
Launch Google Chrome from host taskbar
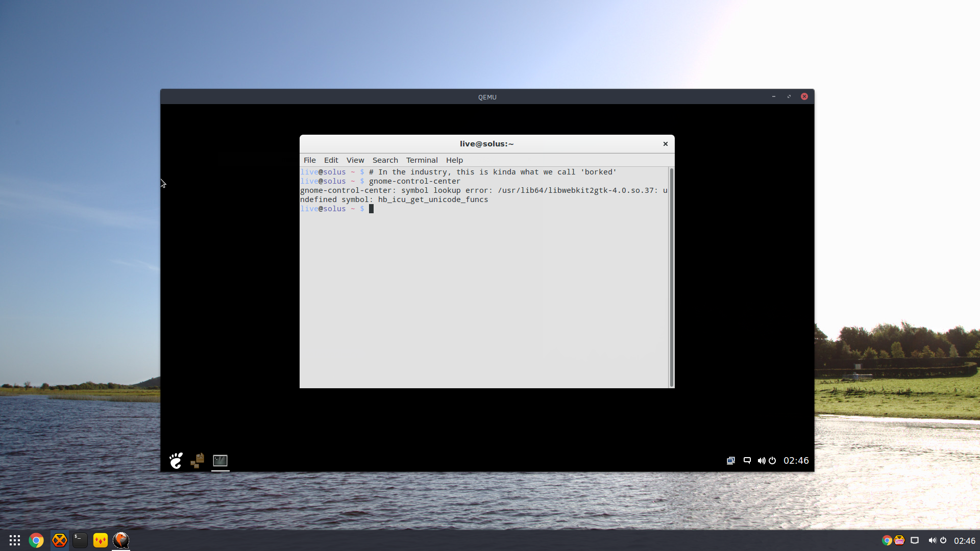pos(36,540)
